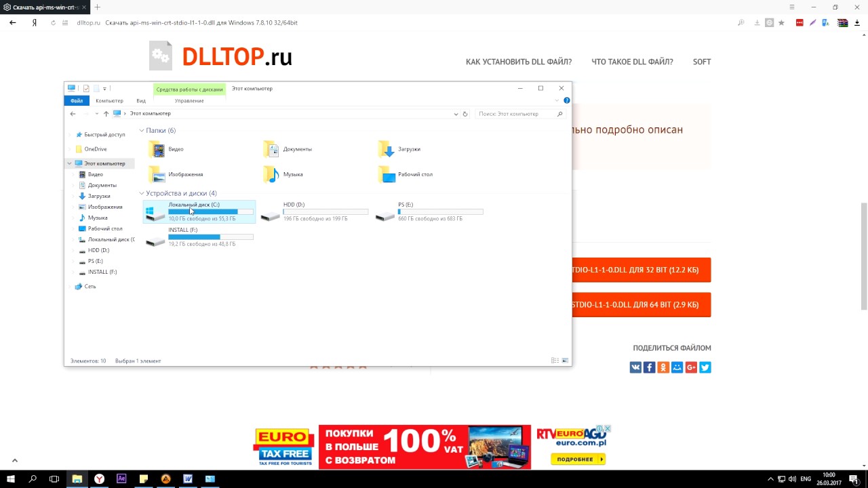Collapse Этот компьютер tree node

(x=69, y=163)
